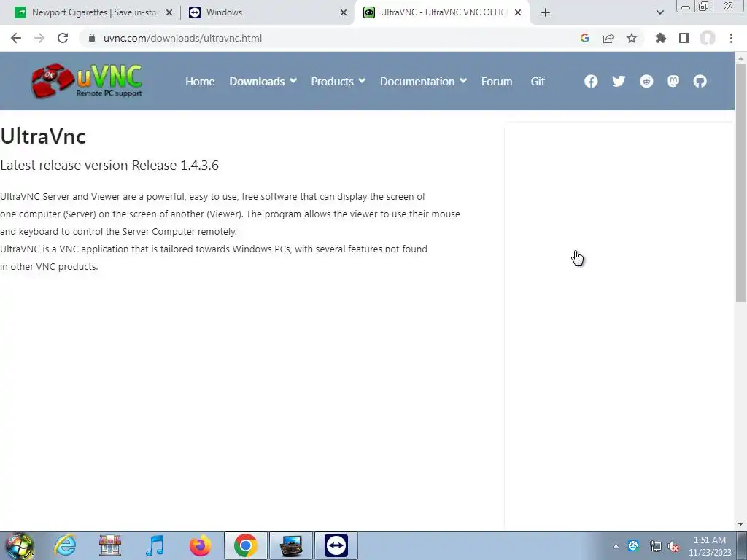Image resolution: width=747 pixels, height=560 pixels.
Task: Bookmark this page with the star icon
Action: (632, 38)
